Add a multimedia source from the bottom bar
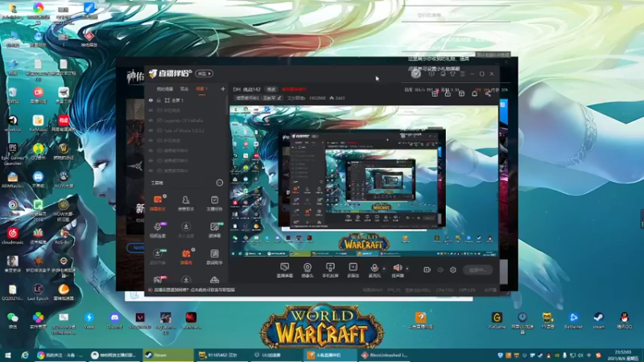The width and height of the screenshot is (644, 362). click(x=353, y=270)
